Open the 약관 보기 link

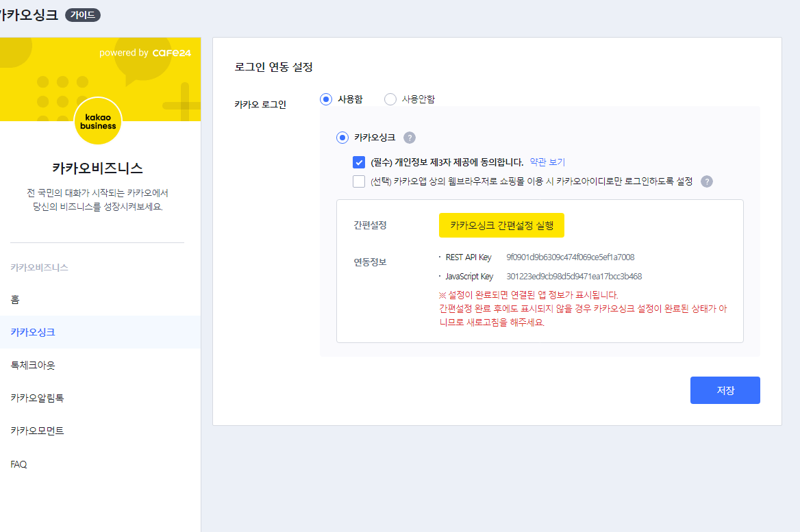click(x=547, y=162)
